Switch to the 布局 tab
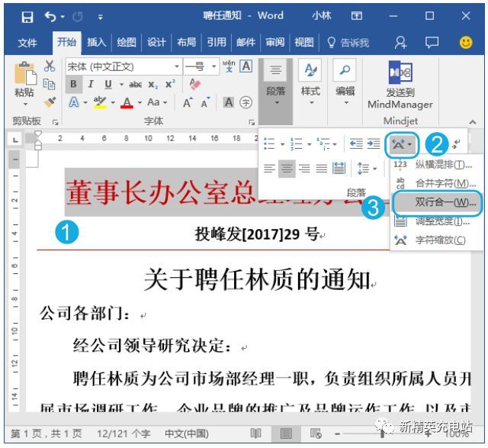The image size is (488, 448). [x=186, y=42]
